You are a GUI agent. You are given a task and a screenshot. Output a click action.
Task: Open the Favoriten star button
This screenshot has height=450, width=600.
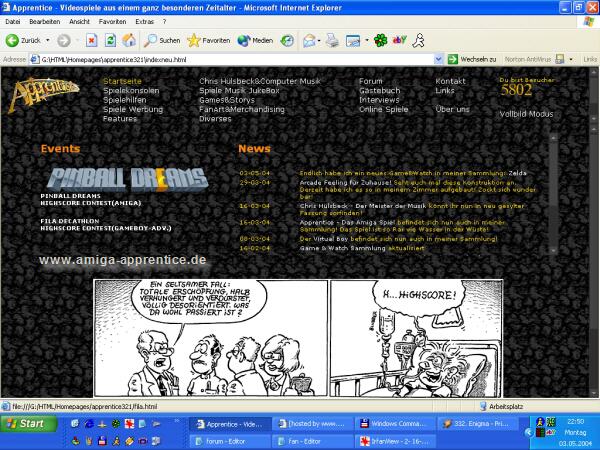[209, 40]
